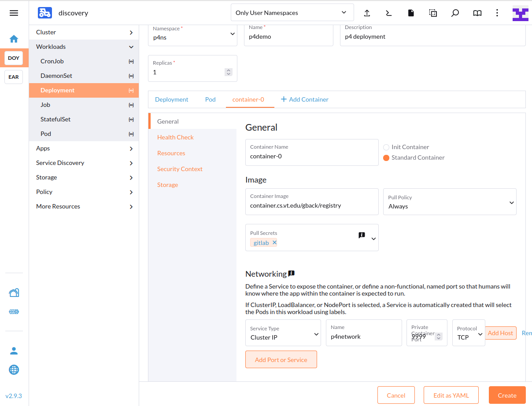Select the Standard Container radio option

point(386,158)
